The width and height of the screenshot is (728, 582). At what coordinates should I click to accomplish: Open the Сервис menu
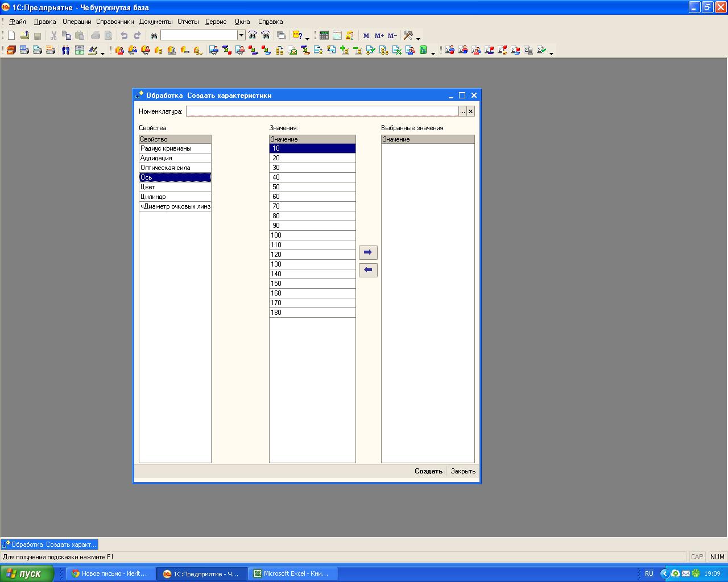[x=216, y=22]
